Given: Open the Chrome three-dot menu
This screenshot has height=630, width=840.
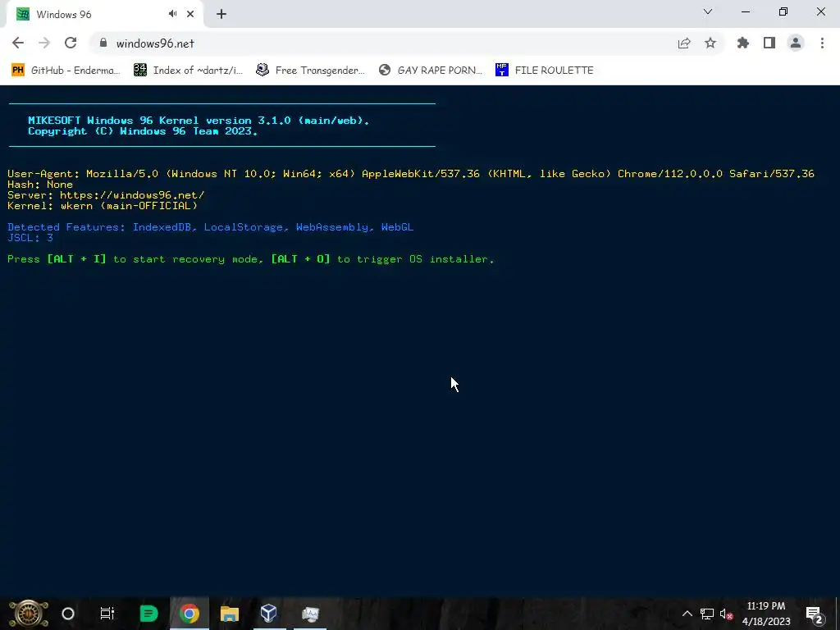Looking at the screenshot, I should point(822,43).
